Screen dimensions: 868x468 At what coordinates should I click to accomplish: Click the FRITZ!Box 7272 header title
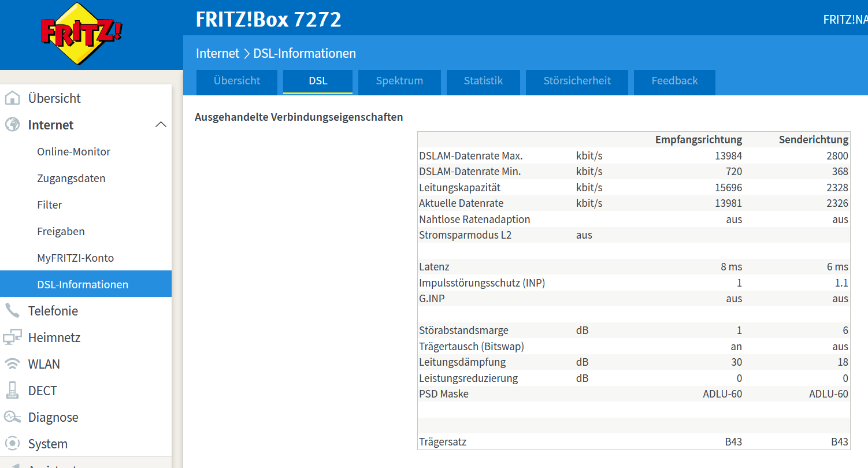[269, 20]
